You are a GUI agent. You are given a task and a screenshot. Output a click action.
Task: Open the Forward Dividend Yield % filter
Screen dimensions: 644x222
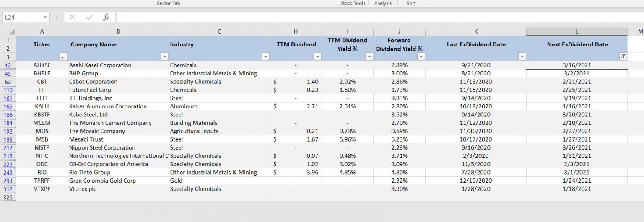[x=421, y=57]
